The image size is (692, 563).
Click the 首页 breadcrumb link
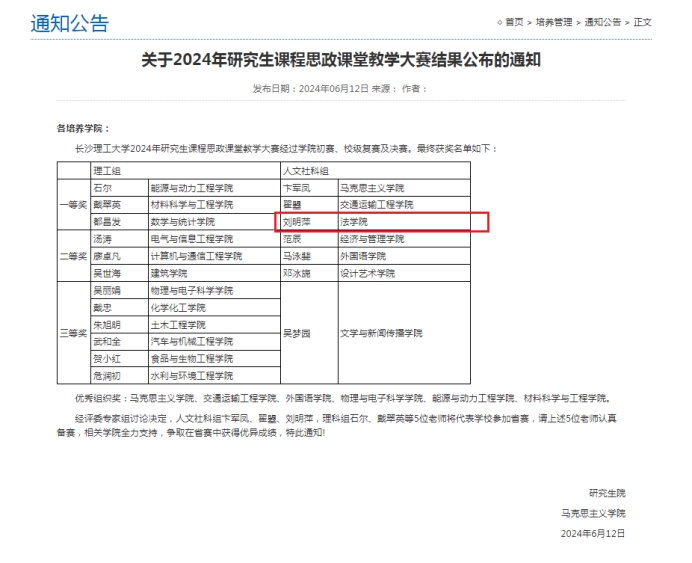coord(514,22)
